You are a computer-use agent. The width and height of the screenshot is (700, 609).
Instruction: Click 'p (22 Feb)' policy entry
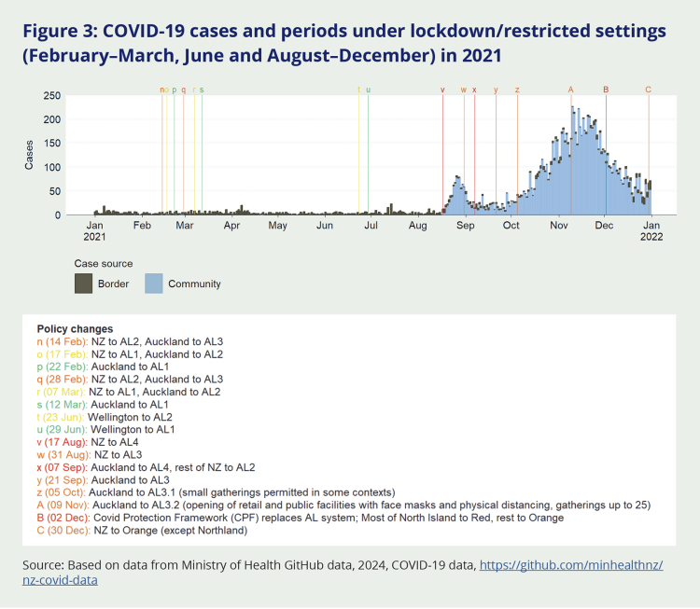click(103, 367)
